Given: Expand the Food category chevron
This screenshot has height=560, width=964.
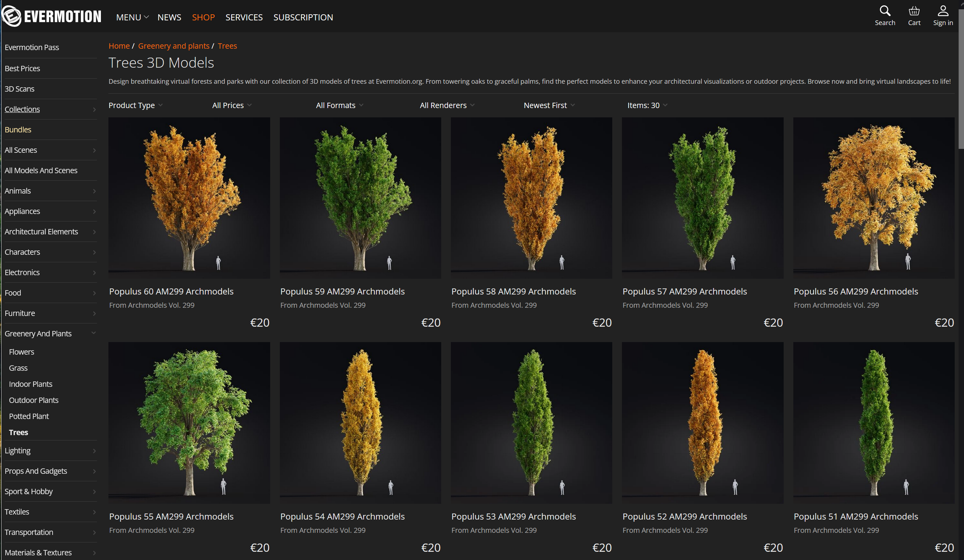Looking at the screenshot, I should pyautogui.click(x=94, y=293).
